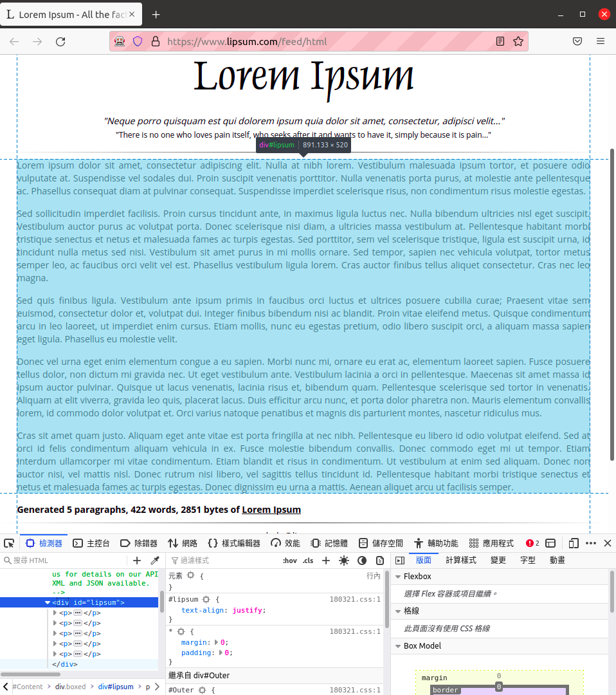Open the Firefox application menu
Screen dimensions: 616x695
(x=601, y=41)
